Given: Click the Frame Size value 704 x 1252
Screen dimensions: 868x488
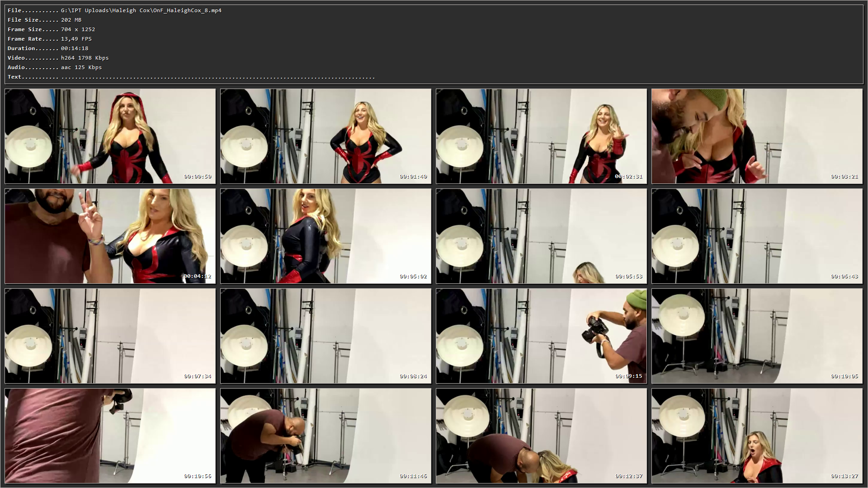Looking at the screenshot, I should point(78,29).
